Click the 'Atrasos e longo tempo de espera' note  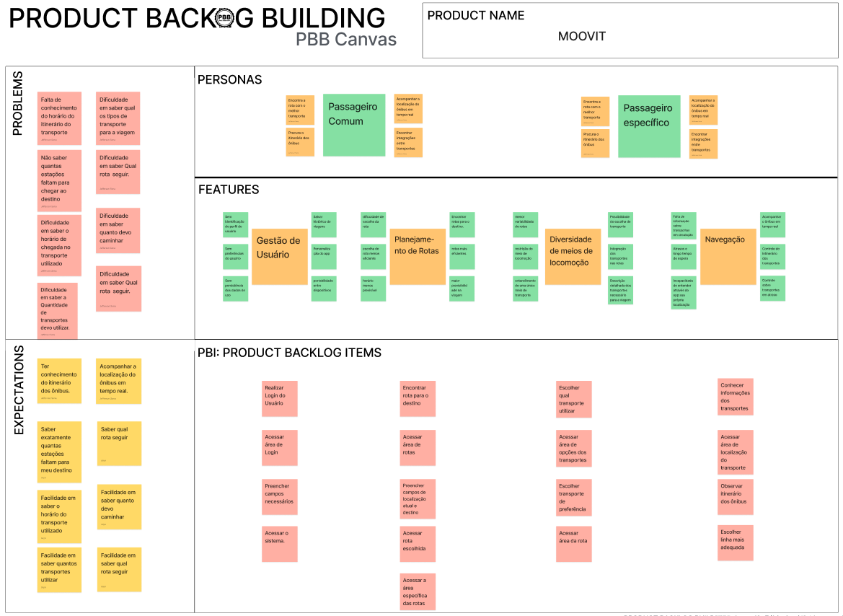point(684,257)
